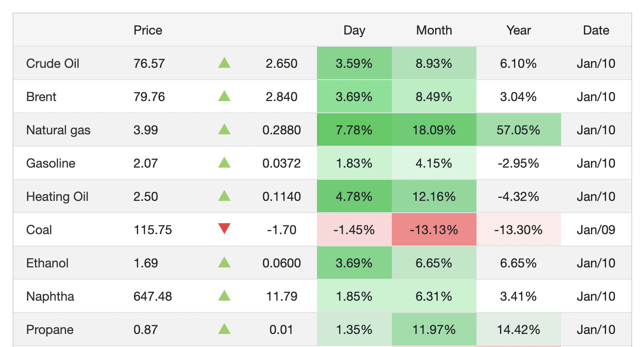
Task: Open the Crude Oil commodity link
Action: 53,64
